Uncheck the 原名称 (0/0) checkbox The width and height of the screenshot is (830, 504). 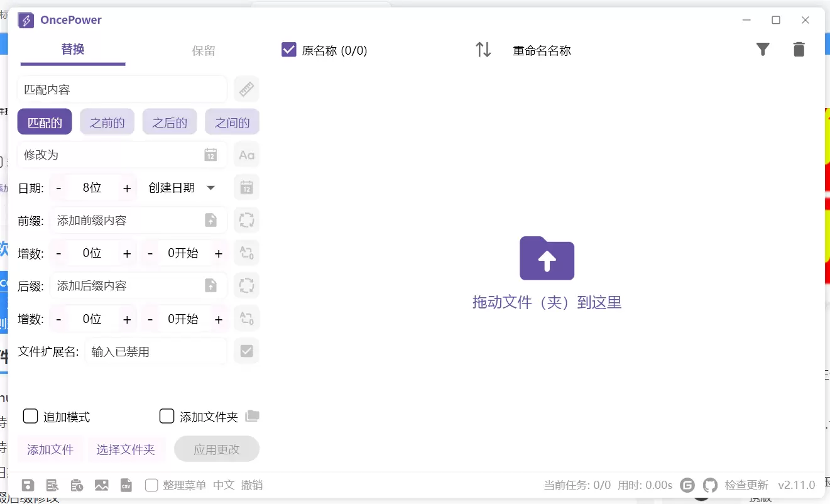point(289,50)
